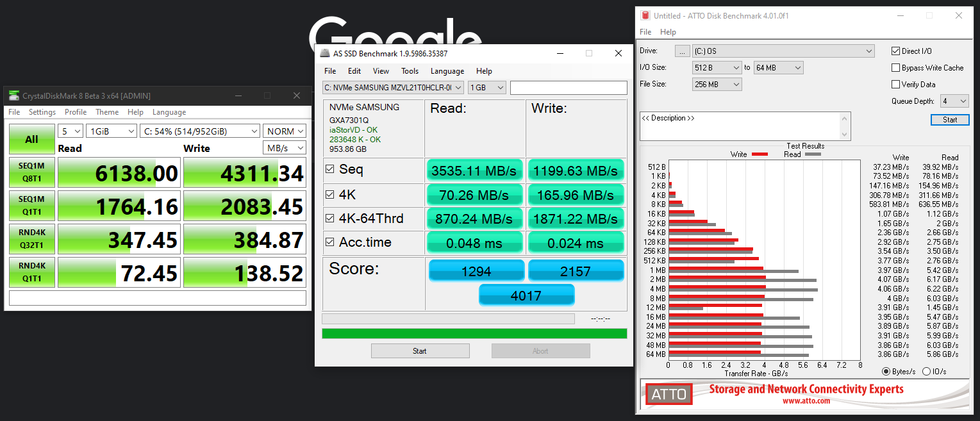Select the IO/s radio button
Viewport: 980px width, 421px height.
[926, 372]
